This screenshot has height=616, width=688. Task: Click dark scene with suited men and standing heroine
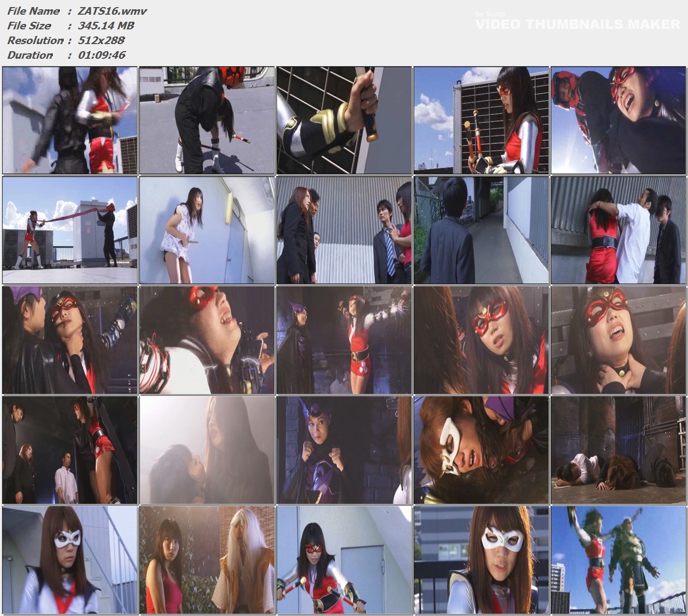point(70,450)
